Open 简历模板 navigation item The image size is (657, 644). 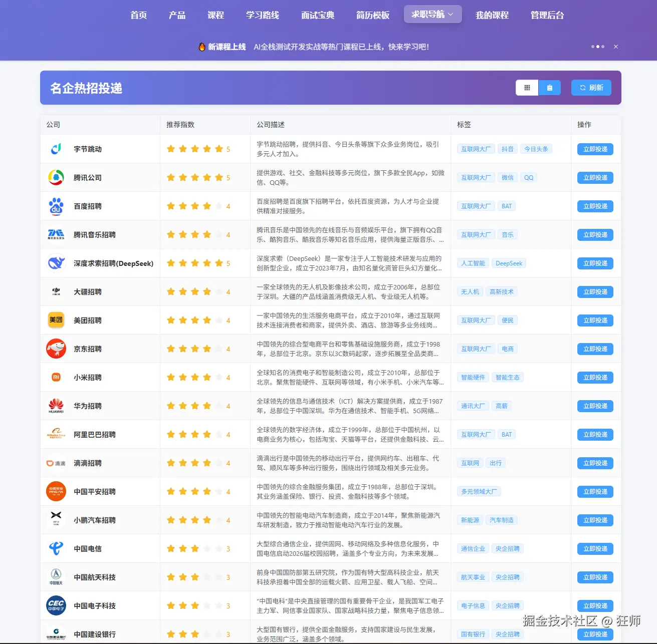coord(373,15)
